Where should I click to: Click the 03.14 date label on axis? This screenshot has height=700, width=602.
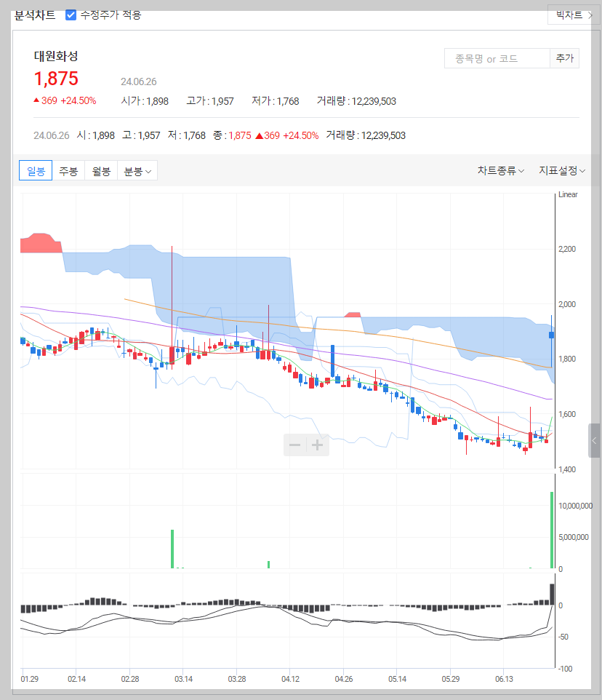[183, 679]
